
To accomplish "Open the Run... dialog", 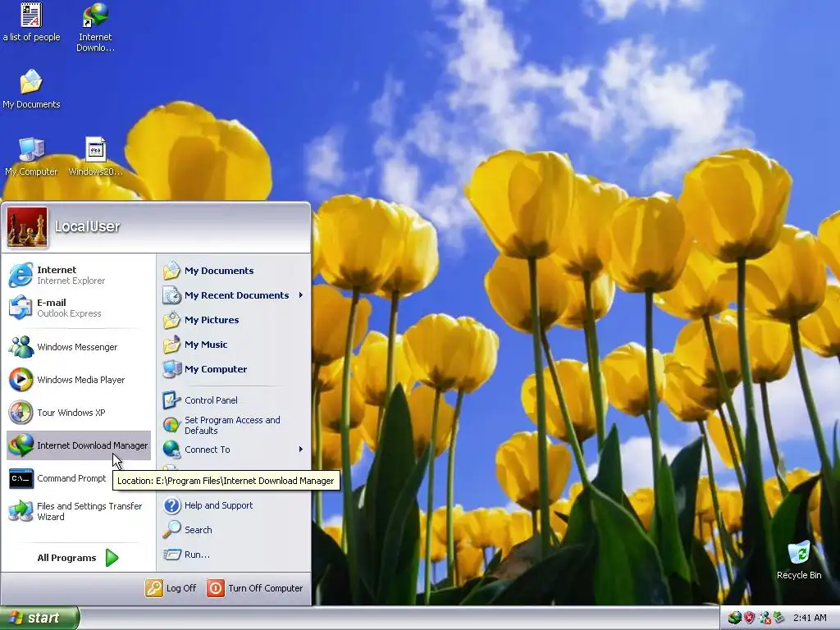I will (x=234, y=555).
